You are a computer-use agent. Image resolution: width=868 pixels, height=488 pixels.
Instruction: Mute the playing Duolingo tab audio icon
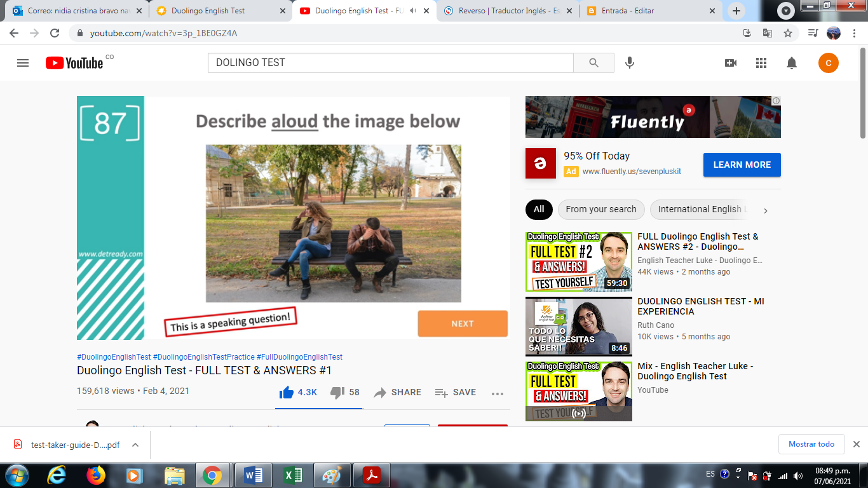413,11
